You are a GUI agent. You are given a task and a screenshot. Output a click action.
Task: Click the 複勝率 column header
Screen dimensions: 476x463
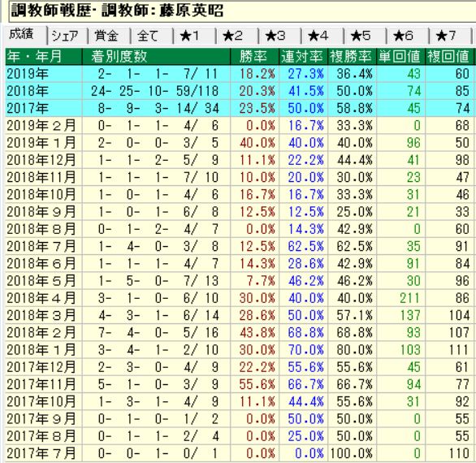point(353,57)
